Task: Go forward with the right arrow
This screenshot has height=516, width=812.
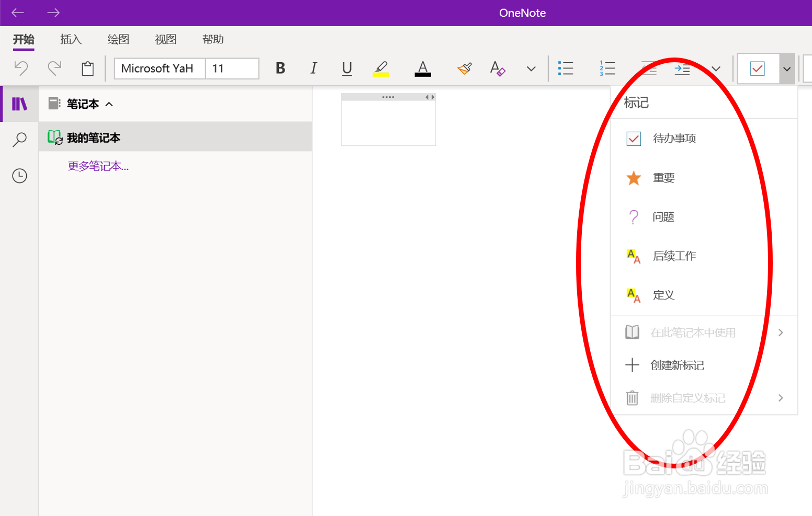Action: pyautogui.click(x=53, y=13)
